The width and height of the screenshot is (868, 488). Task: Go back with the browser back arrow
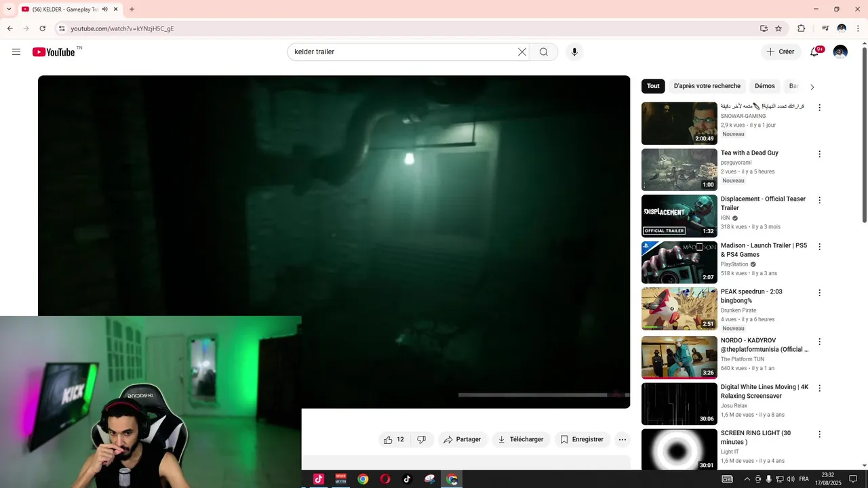click(9, 28)
